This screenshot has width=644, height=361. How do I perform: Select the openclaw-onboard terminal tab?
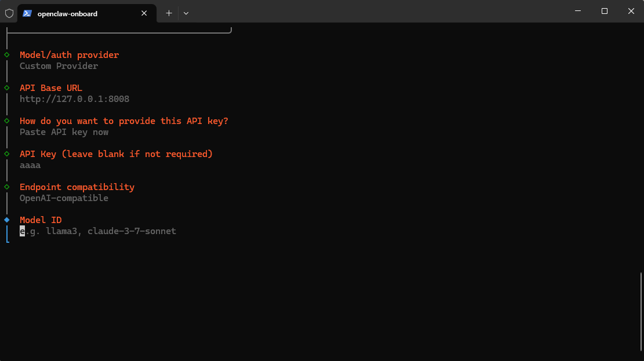75,13
